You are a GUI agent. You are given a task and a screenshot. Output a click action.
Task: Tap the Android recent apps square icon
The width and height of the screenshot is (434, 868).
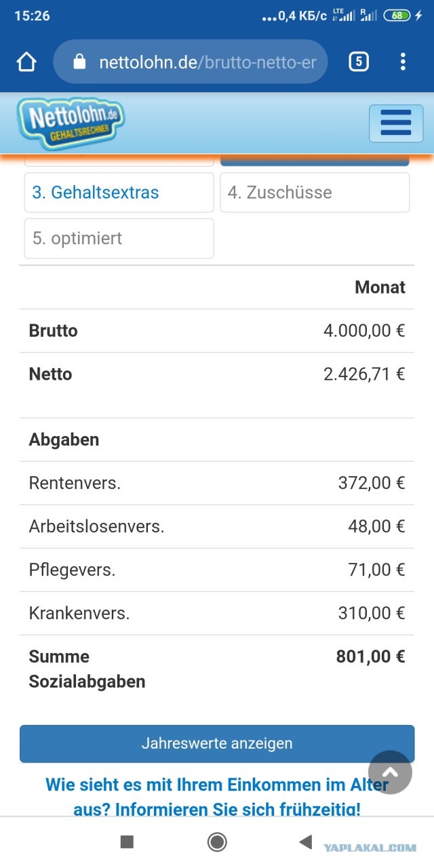(127, 842)
